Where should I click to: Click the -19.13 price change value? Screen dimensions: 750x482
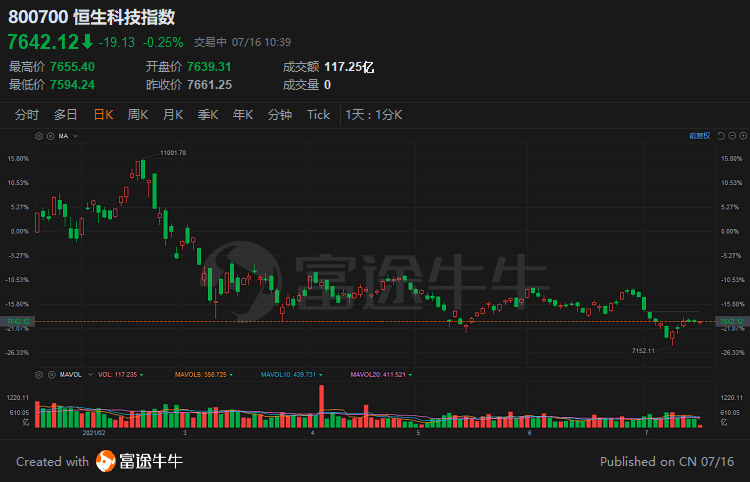coord(117,42)
